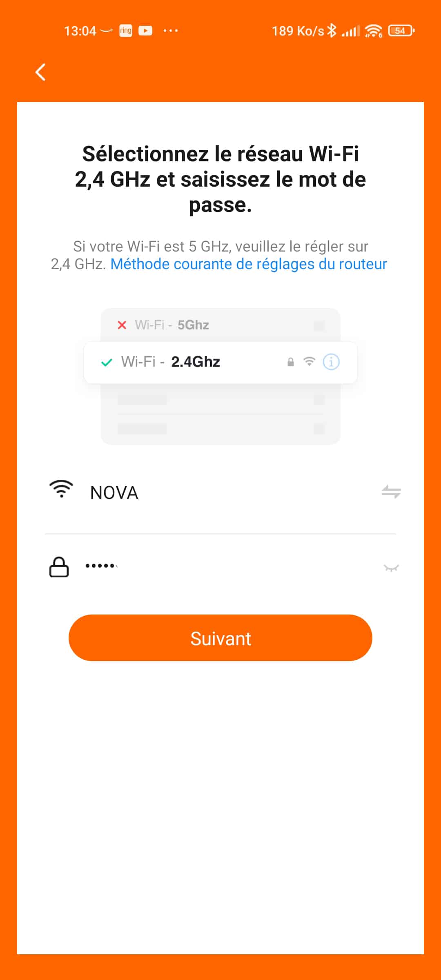The width and height of the screenshot is (441, 980).
Task: Tap the Suivant button
Action: coord(220,638)
